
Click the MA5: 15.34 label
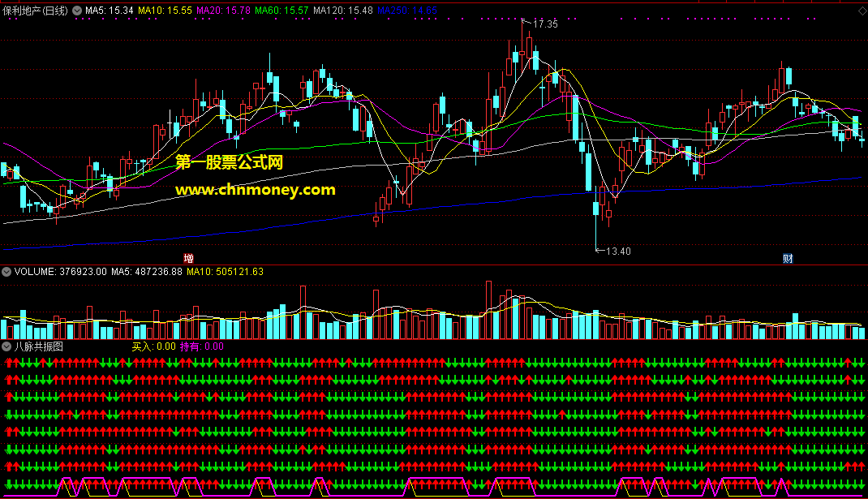click(x=109, y=11)
